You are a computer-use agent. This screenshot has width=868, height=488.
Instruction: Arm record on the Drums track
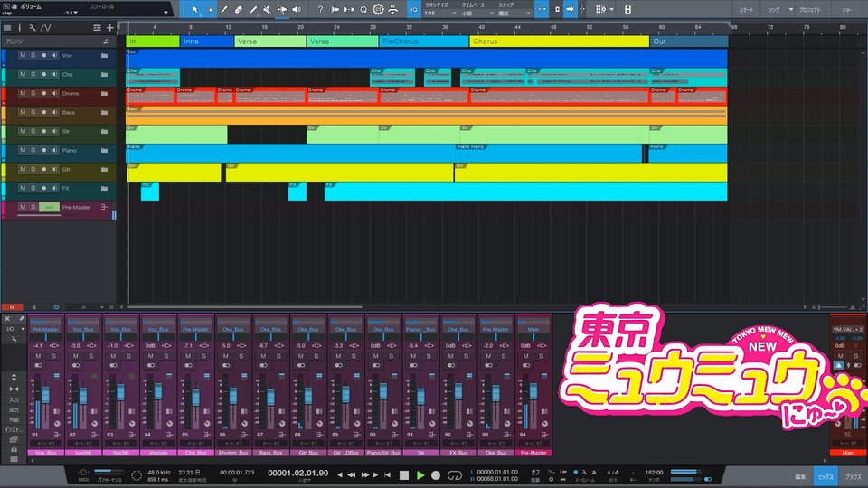coord(43,93)
